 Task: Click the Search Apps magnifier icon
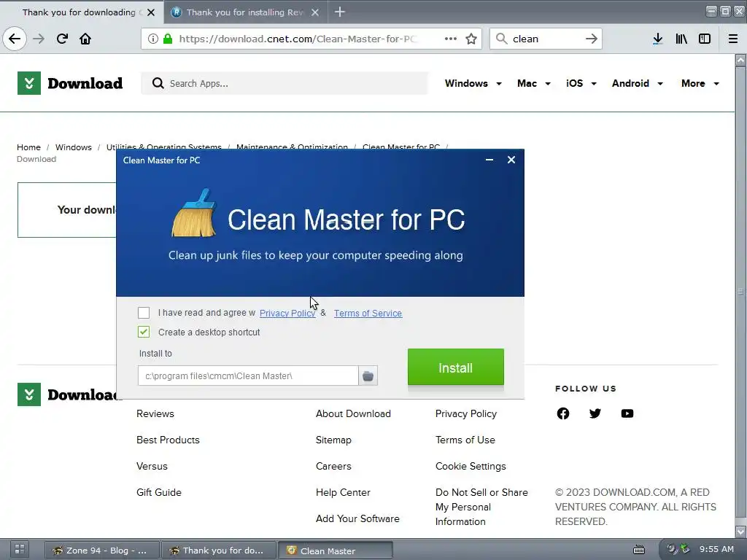point(158,83)
